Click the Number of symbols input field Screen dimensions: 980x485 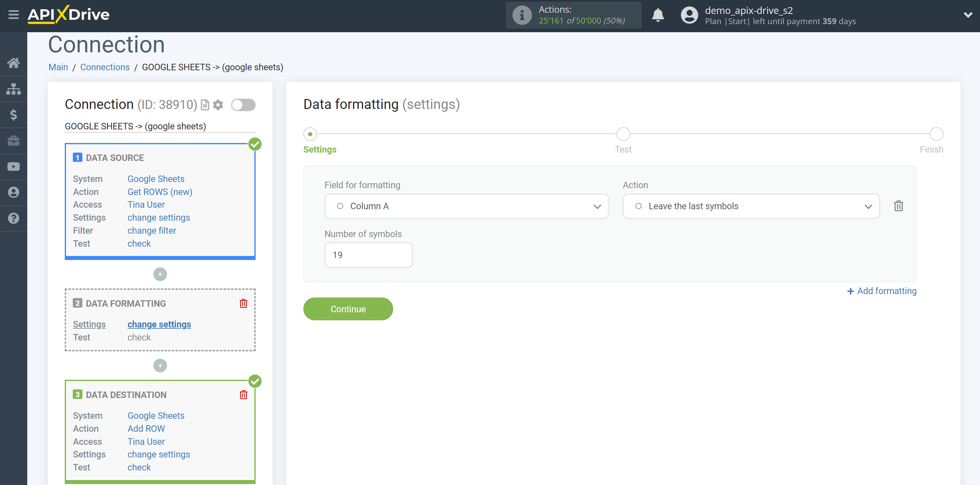(x=368, y=255)
